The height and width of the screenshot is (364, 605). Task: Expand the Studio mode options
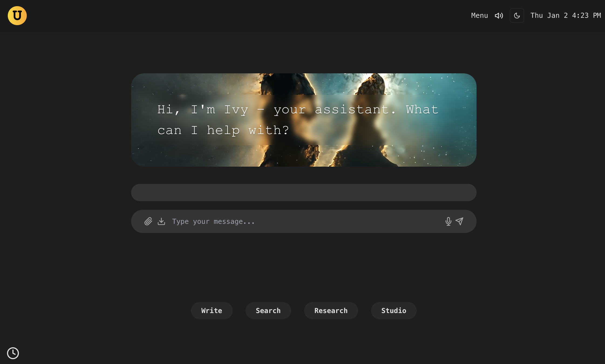(x=394, y=310)
